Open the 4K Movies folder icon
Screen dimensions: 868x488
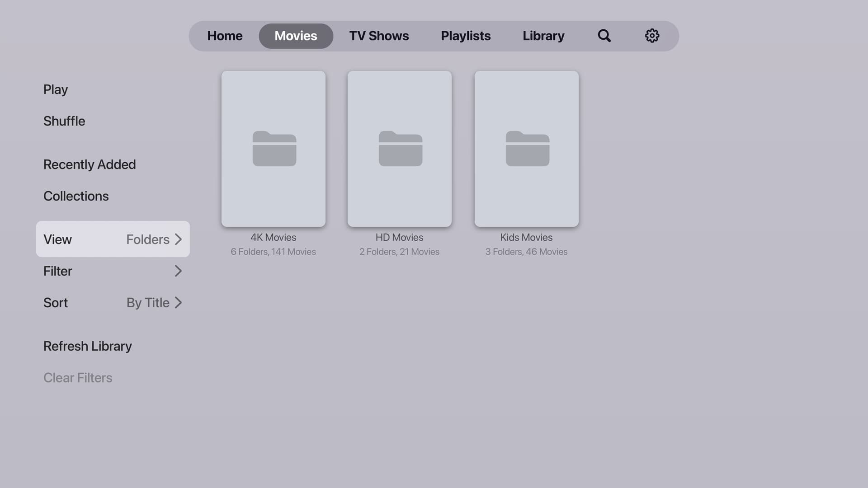pyautogui.click(x=274, y=149)
